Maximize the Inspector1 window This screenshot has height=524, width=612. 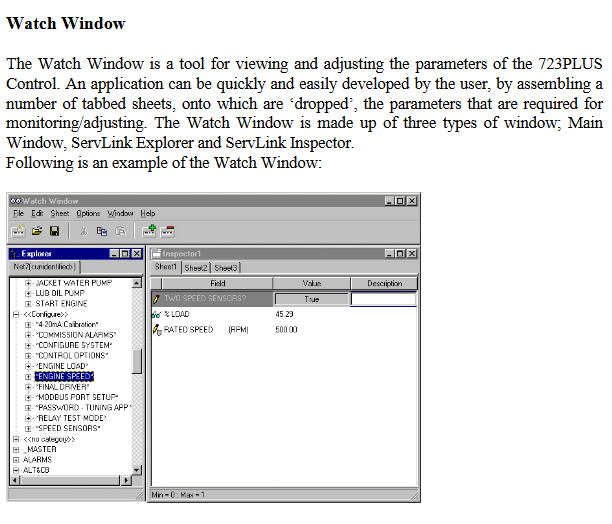click(400, 254)
